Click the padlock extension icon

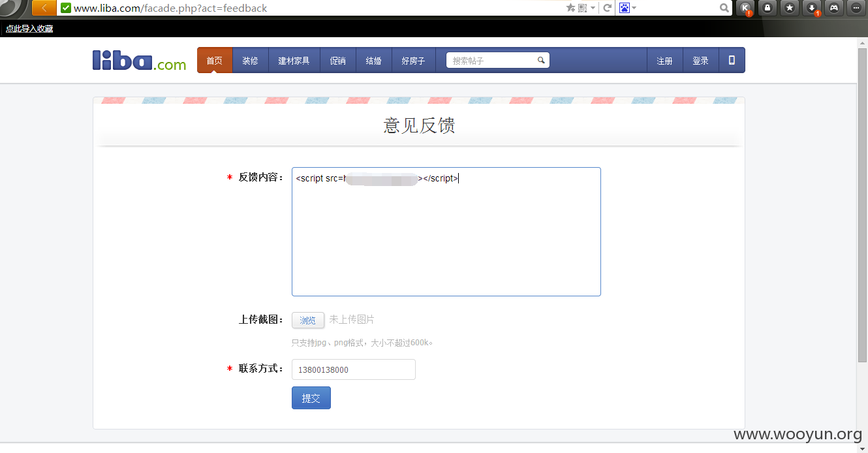click(767, 8)
